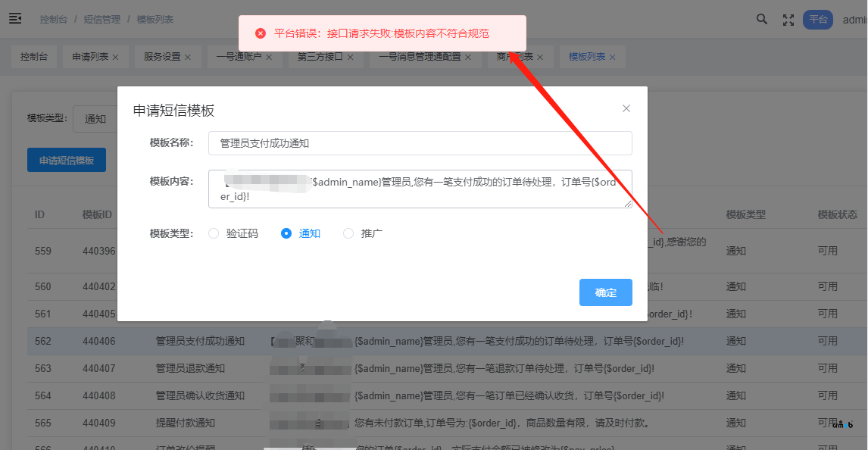
Task: Close the 申请短信模板 dialog with X
Action: click(626, 108)
